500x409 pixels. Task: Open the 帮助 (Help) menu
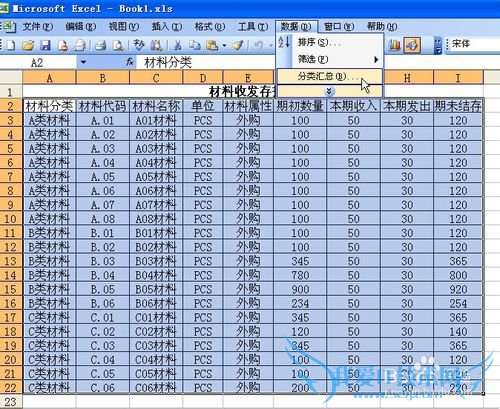[x=382, y=27]
